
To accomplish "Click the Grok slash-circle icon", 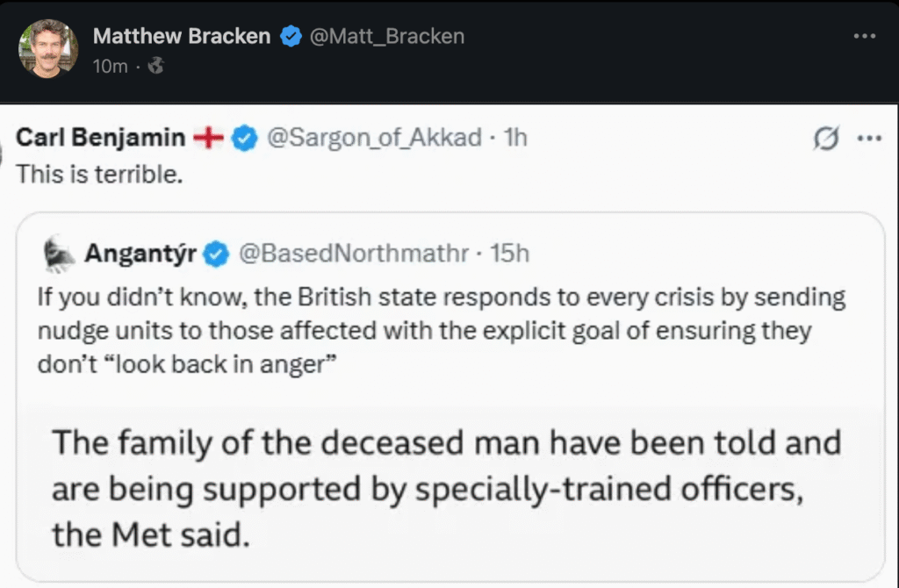I will click(827, 139).
